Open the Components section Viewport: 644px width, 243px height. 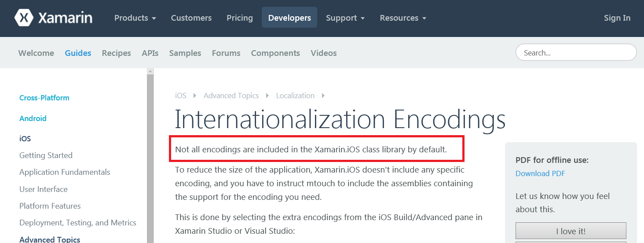pos(275,53)
